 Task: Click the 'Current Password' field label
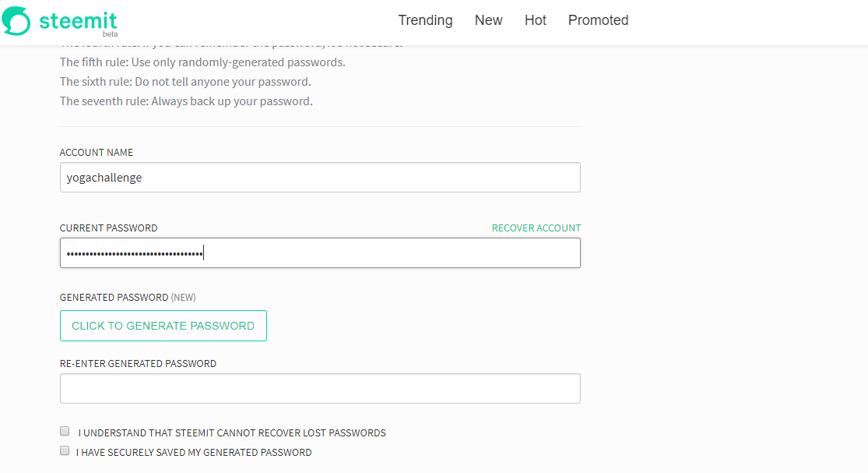tap(108, 228)
